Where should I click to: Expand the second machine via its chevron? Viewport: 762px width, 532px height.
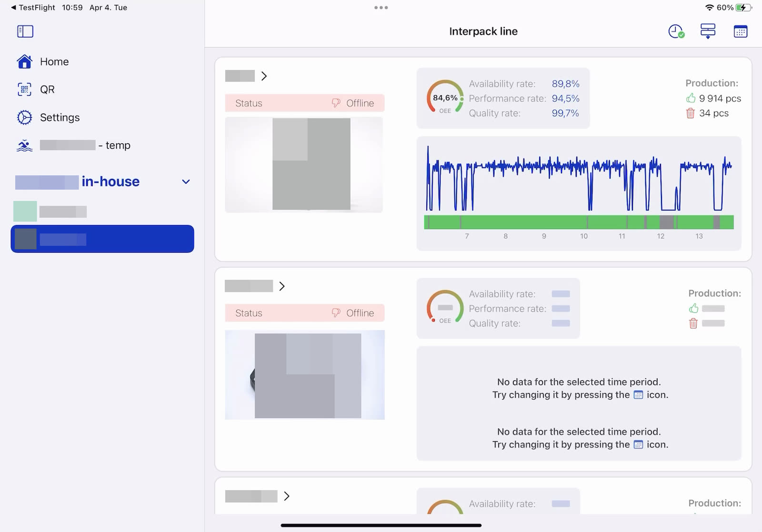point(282,286)
